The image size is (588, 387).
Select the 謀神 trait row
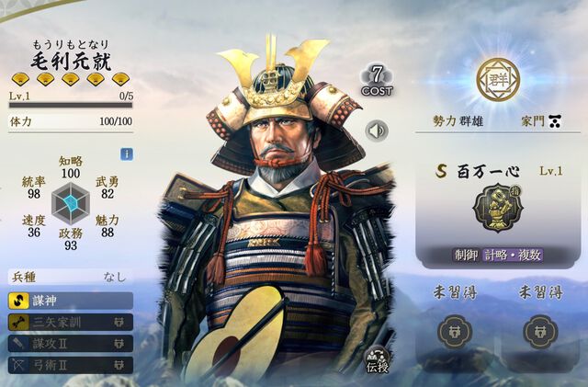pyautogui.click(x=71, y=301)
